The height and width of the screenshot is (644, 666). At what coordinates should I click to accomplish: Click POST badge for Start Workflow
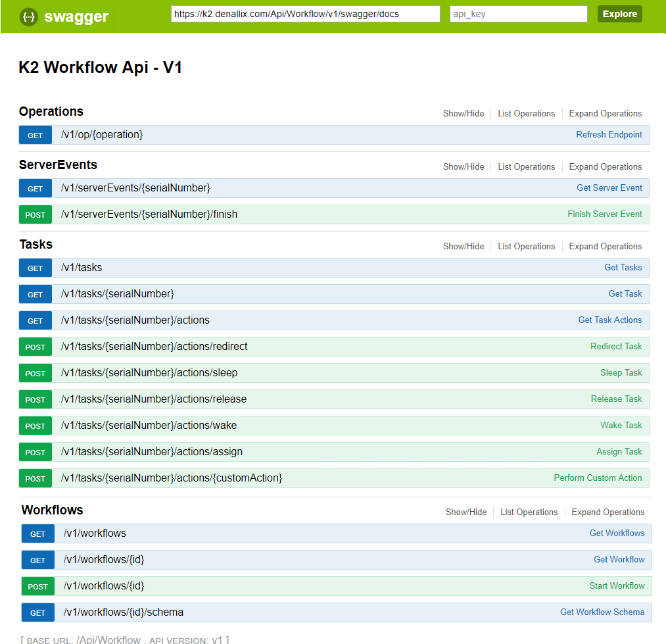(x=38, y=586)
